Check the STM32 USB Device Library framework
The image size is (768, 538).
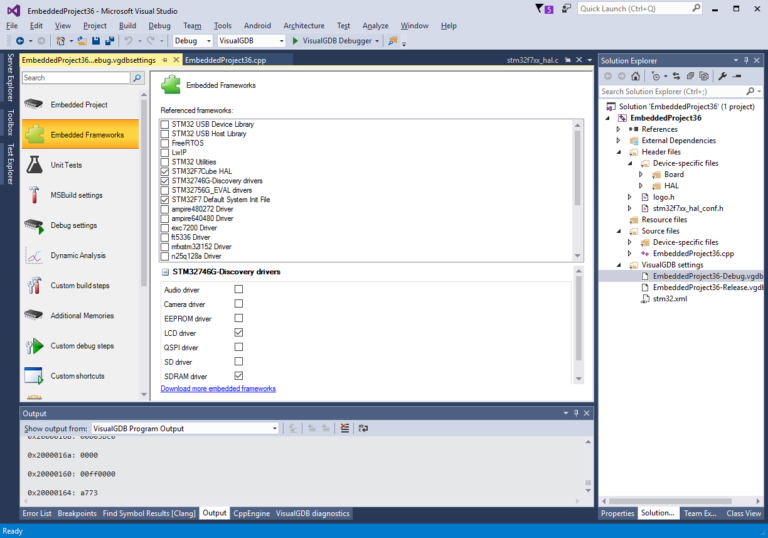click(165, 124)
